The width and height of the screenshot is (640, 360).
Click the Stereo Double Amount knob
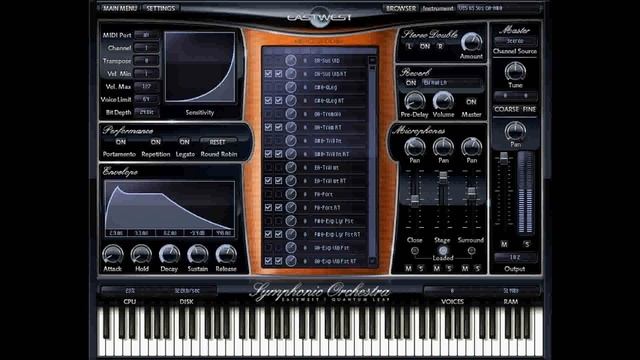(x=471, y=42)
